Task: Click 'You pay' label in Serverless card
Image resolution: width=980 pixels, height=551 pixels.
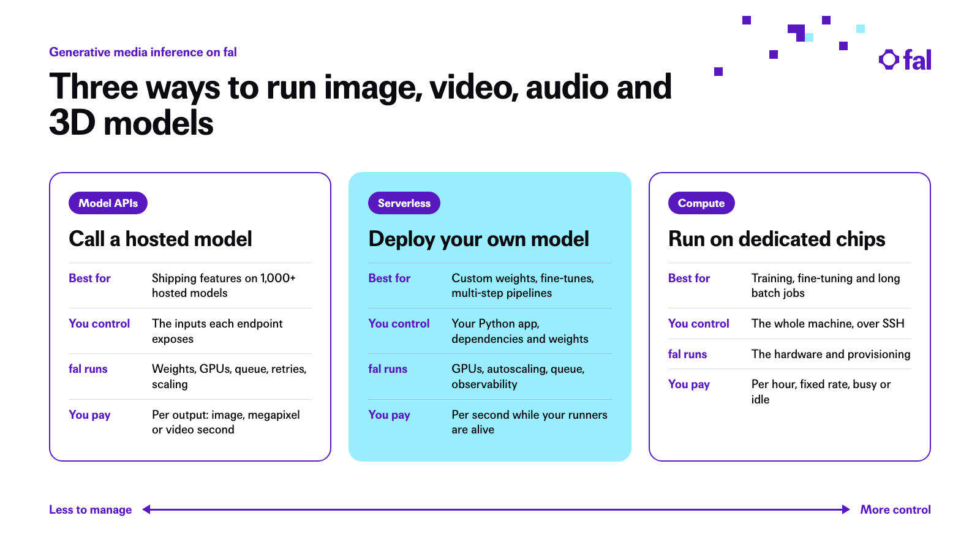Action: (x=389, y=415)
